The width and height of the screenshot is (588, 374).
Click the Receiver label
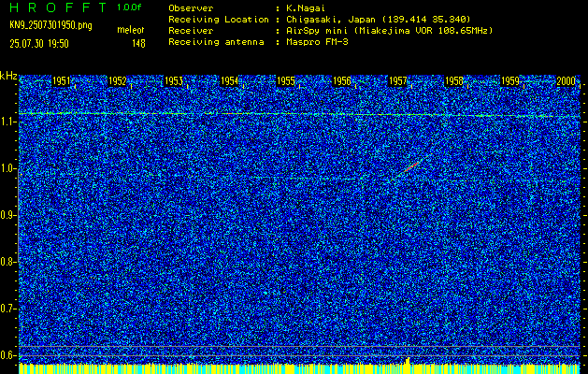[191, 31]
